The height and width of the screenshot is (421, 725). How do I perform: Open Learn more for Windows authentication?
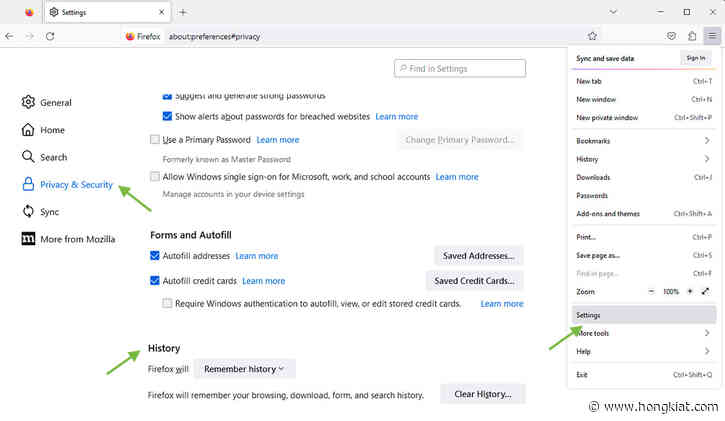[x=502, y=304]
